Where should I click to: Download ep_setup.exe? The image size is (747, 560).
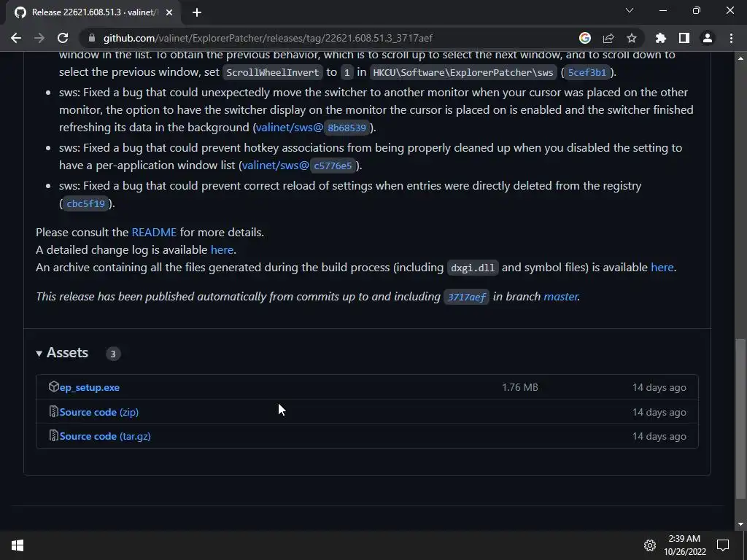[90, 388]
